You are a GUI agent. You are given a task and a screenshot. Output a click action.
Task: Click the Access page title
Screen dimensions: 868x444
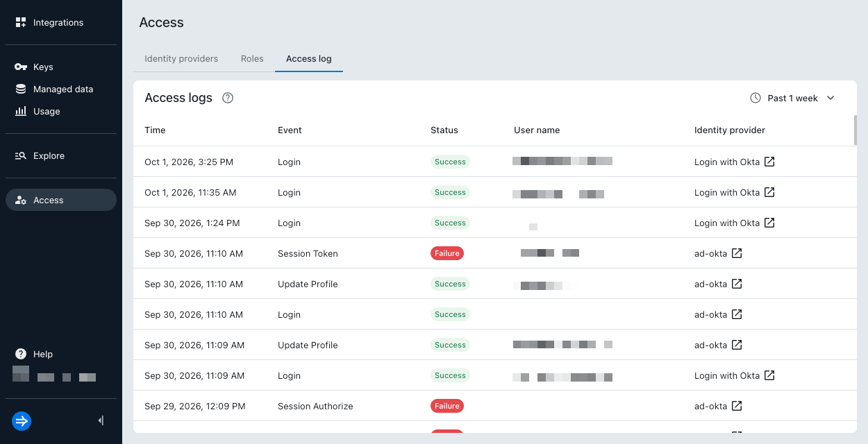[x=161, y=23]
